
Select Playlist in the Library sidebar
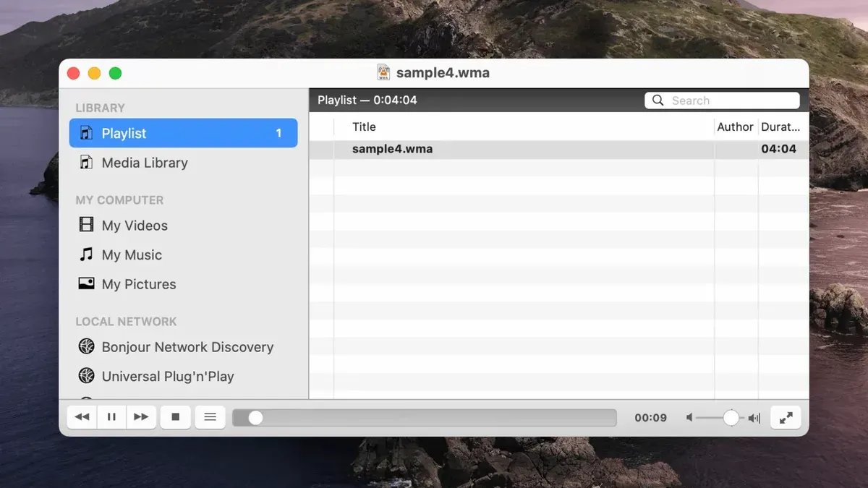183,133
